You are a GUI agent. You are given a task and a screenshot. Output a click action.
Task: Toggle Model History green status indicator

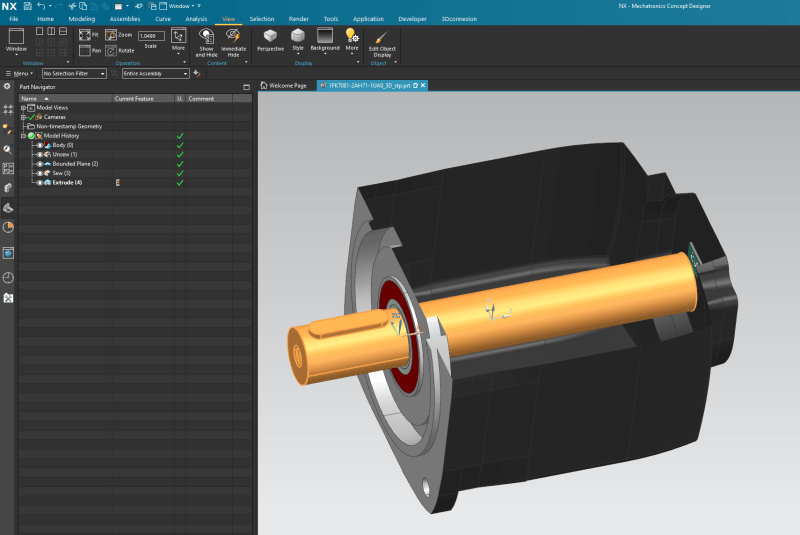click(x=31, y=136)
